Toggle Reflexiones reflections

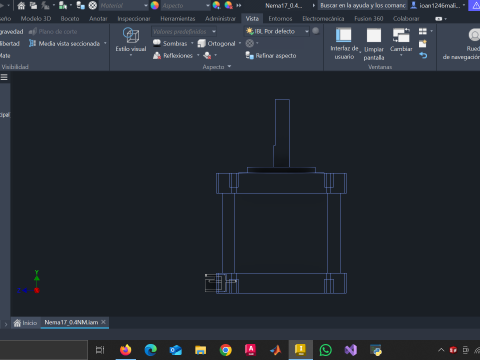[173, 55]
